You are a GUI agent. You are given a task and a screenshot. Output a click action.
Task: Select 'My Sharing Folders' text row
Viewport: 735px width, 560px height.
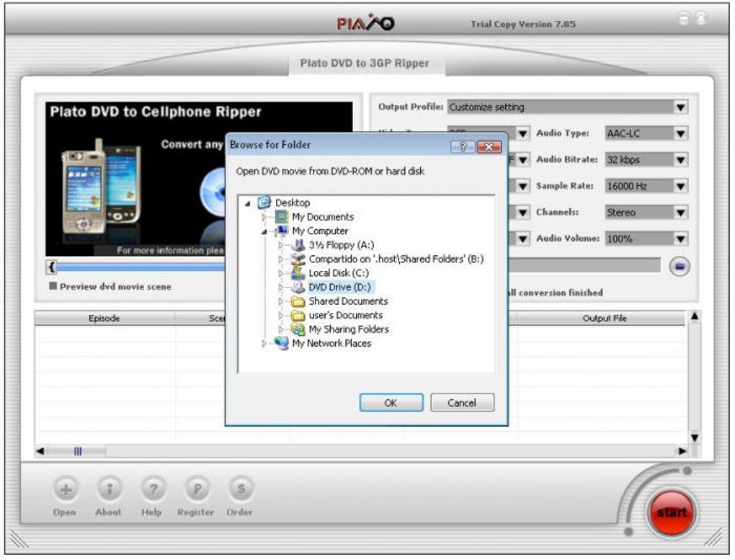click(349, 329)
